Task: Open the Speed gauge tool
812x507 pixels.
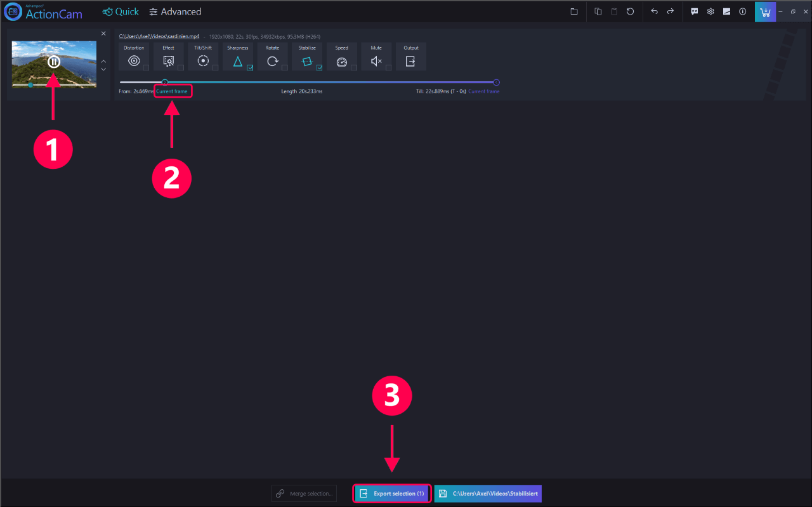Action: [341, 62]
